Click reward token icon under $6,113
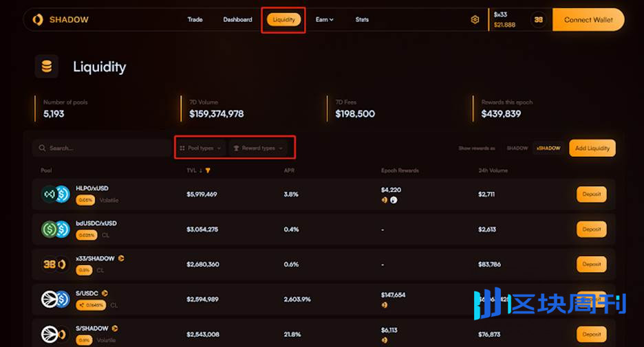644x347 pixels. (x=385, y=340)
